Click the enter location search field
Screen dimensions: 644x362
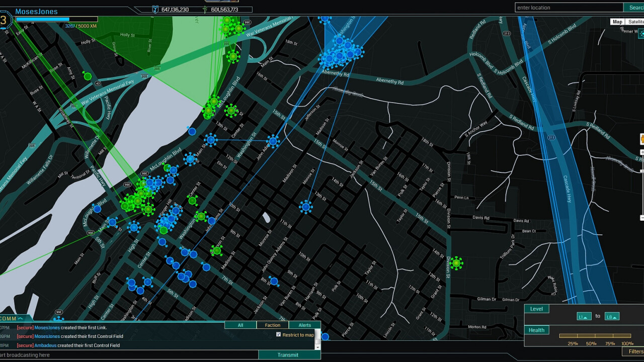(569, 8)
